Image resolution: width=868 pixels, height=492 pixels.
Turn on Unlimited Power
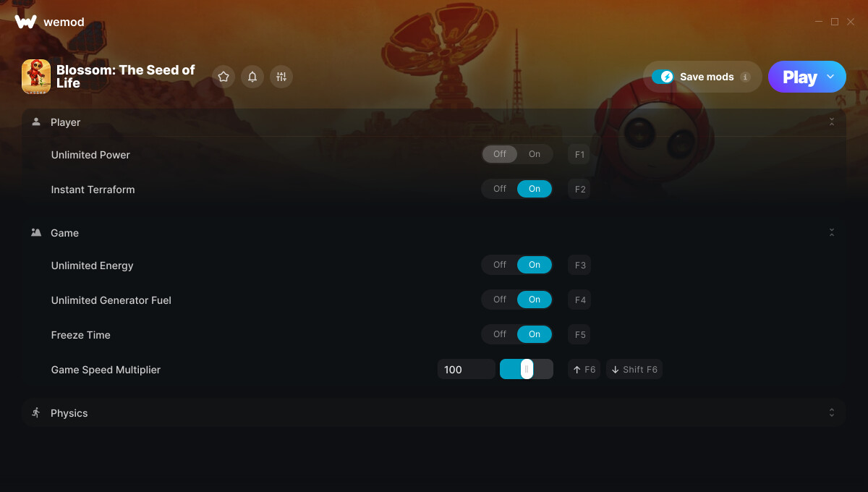point(535,154)
